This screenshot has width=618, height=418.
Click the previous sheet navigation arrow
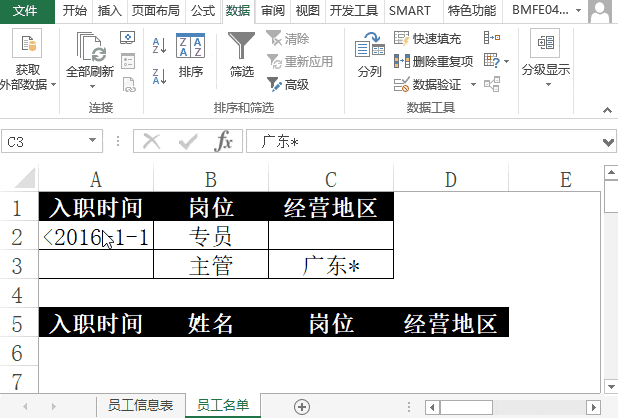click(26, 406)
